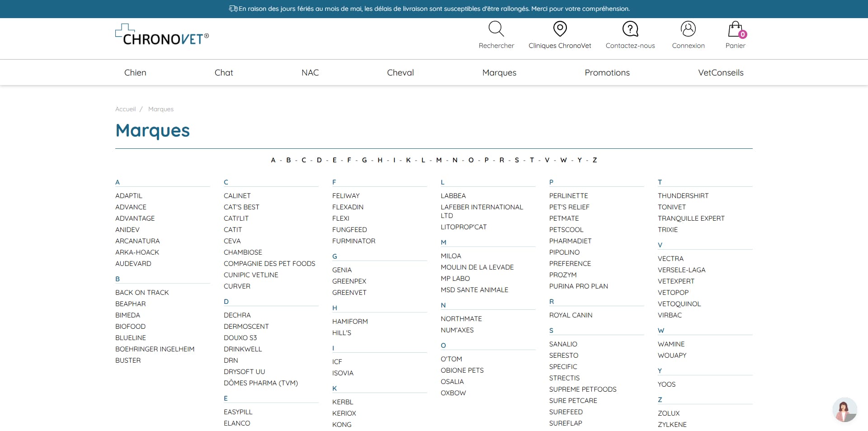Viewport: 868px width, 431px height.
Task: Open the CEVA brand page
Action: 232,241
